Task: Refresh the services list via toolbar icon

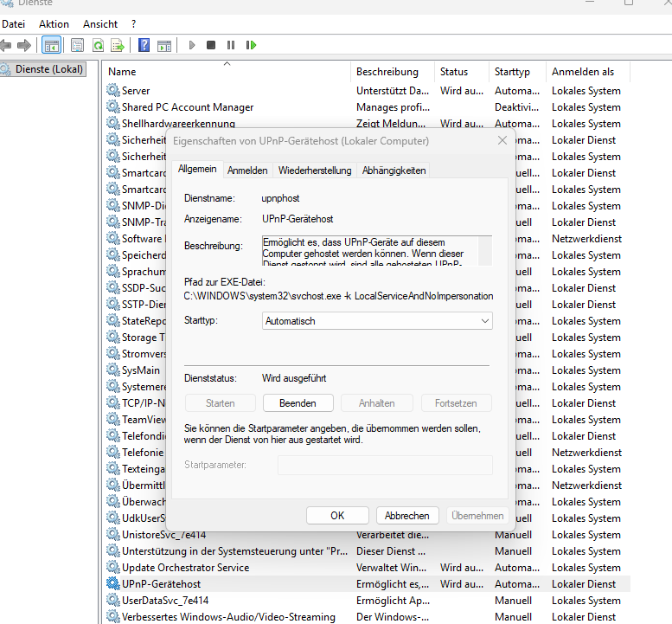Action: click(98, 45)
